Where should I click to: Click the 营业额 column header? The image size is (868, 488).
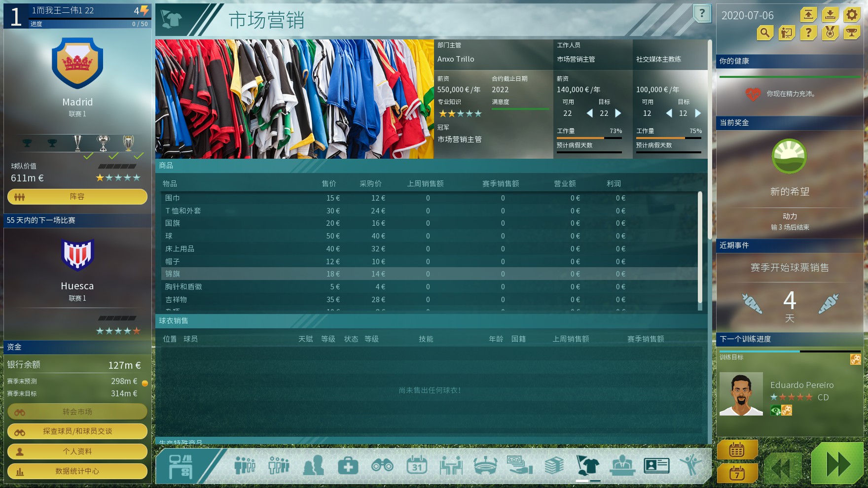click(565, 184)
